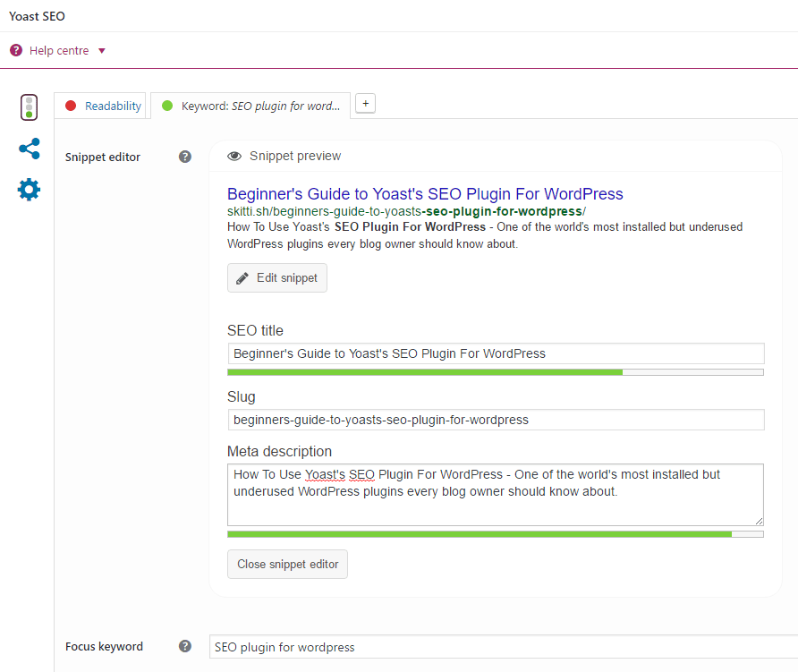The image size is (798, 672).
Task: Click the blue snippet preview title
Action: [425, 194]
